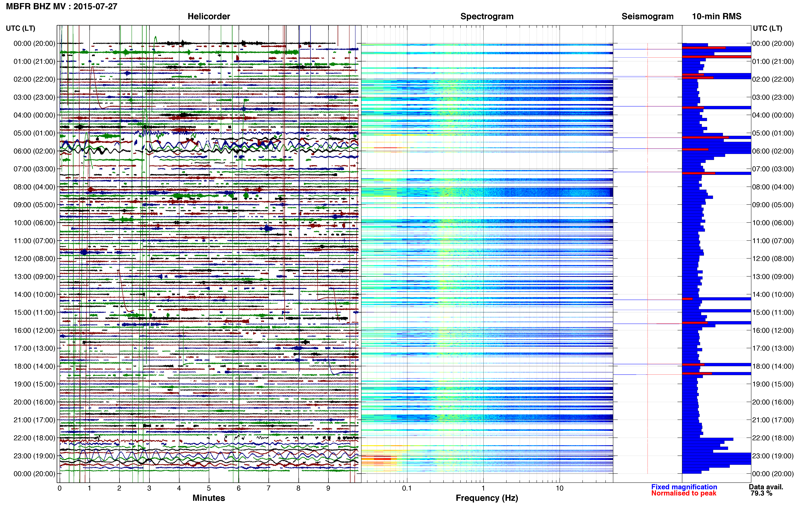Click RMS-side time label 05:00 (01:00)
The image size is (812, 508).
(x=773, y=133)
